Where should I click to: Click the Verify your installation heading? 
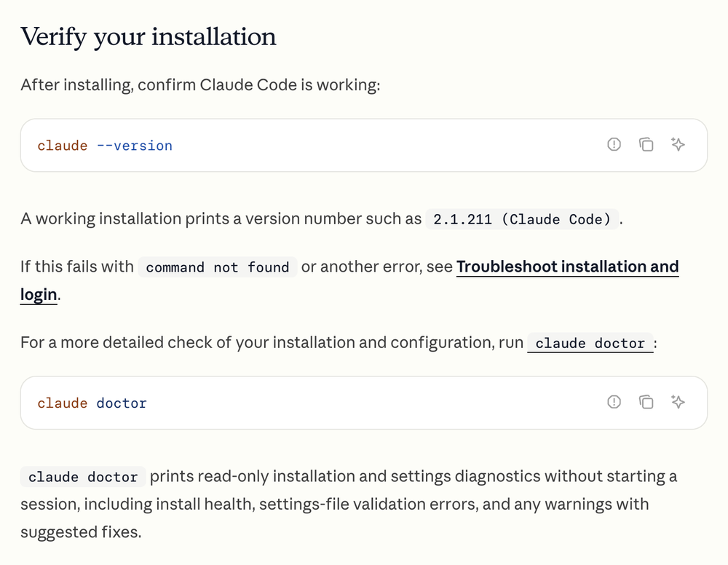(x=148, y=36)
